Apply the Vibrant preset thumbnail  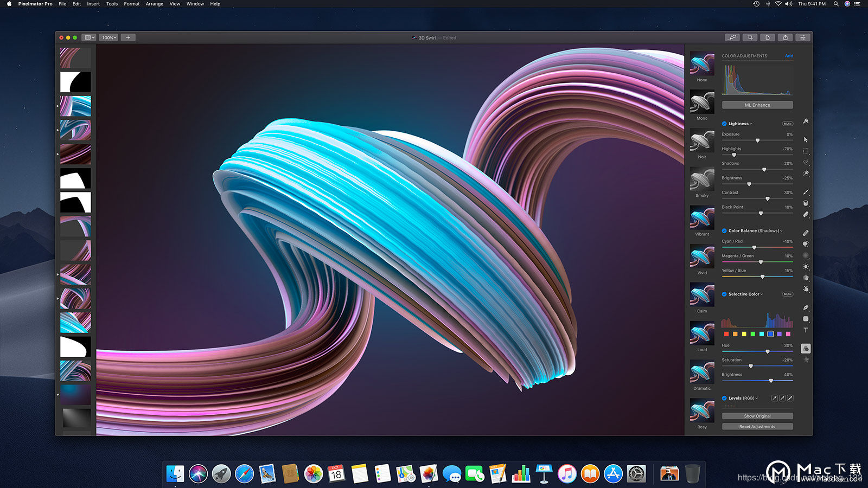pyautogui.click(x=702, y=217)
